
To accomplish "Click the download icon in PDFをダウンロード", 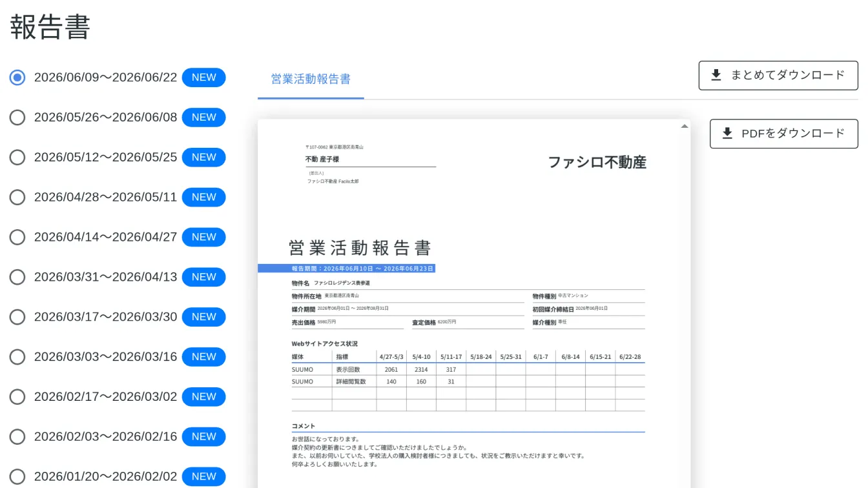I will (x=727, y=134).
